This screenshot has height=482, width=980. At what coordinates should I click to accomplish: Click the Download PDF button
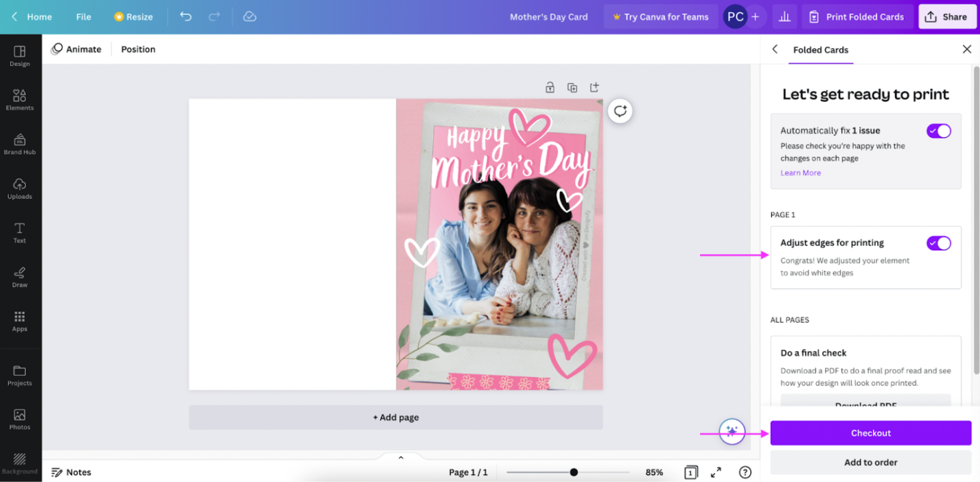click(866, 401)
